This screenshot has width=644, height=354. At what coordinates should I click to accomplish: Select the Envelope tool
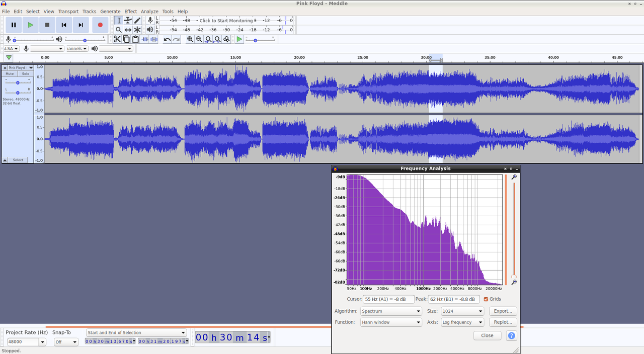(x=128, y=20)
